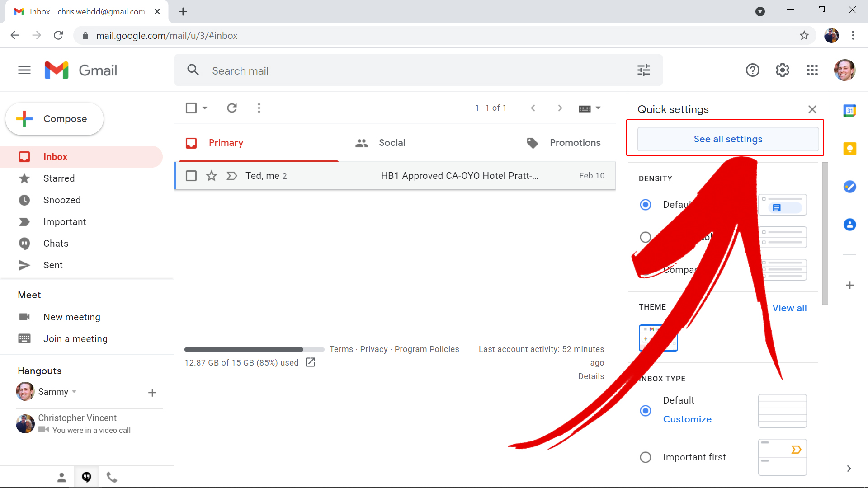Open the Terms link

click(x=341, y=349)
